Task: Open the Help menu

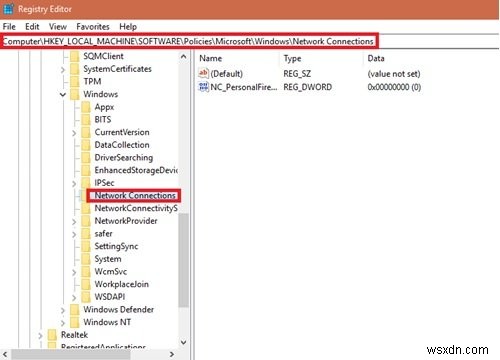Action: coord(128,27)
